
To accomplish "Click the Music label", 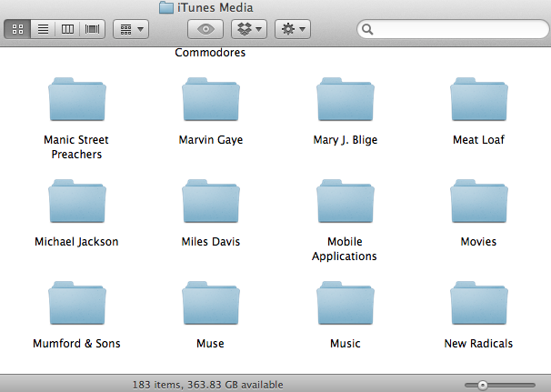I will [x=346, y=344].
